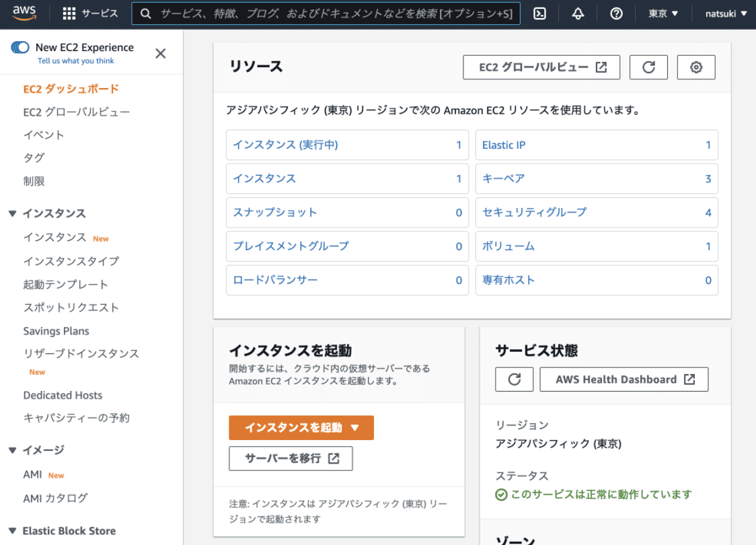Collapse the インスタンス sidebar section
Image resolution: width=756 pixels, height=545 pixels.
(x=13, y=213)
